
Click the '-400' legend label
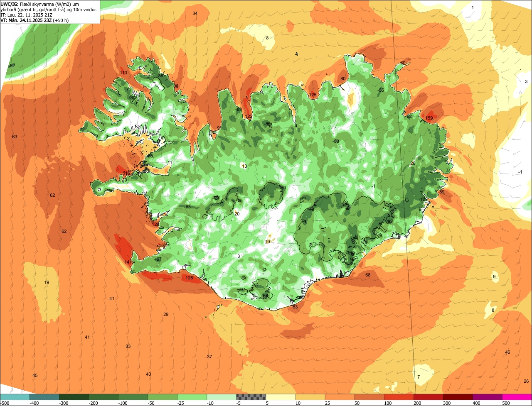pyautogui.click(x=34, y=403)
